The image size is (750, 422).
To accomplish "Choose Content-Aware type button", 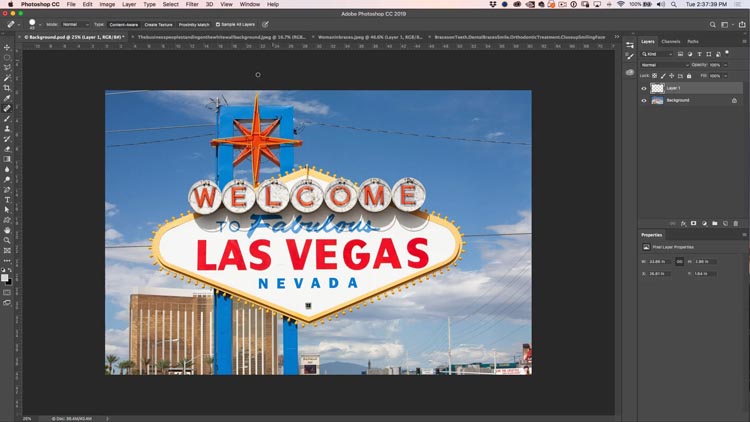I will [123, 24].
